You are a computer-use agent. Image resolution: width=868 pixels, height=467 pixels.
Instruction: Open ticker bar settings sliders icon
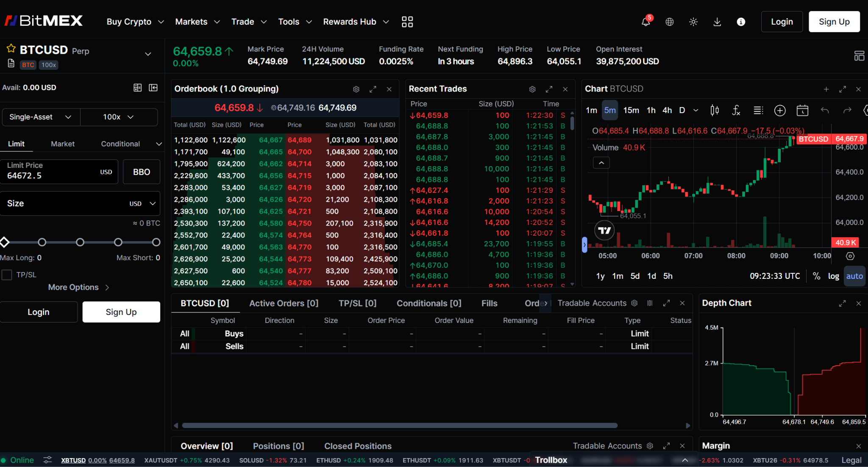pos(47,460)
